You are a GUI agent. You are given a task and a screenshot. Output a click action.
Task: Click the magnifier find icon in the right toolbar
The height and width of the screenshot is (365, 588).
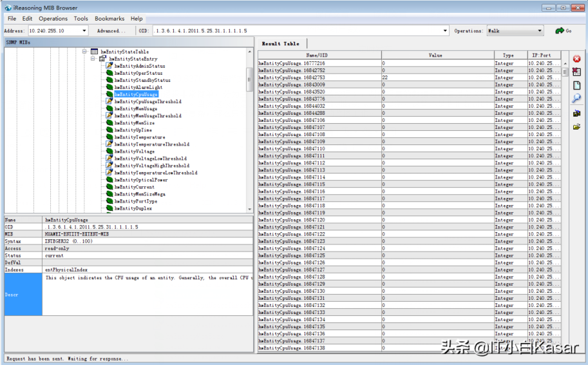(x=576, y=99)
